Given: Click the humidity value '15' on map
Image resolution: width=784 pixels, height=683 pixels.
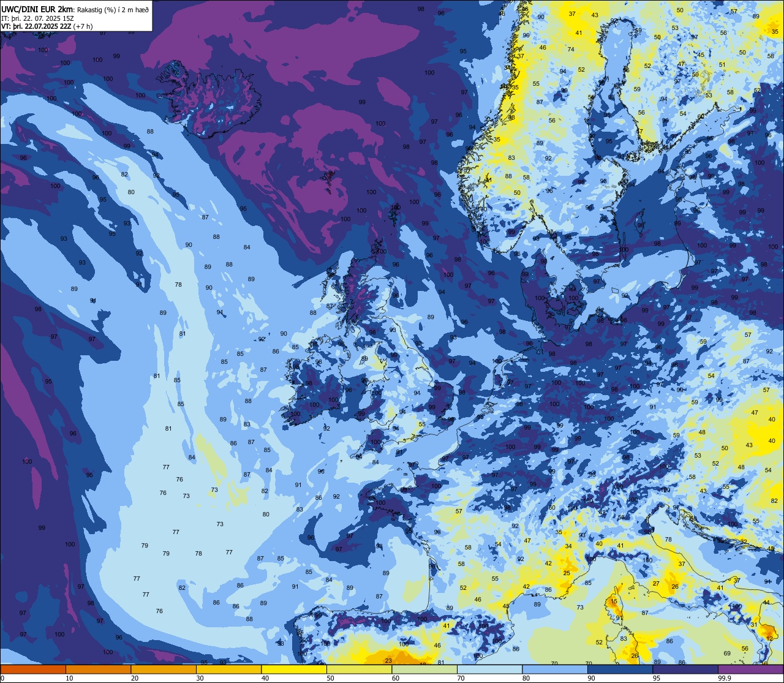Looking at the screenshot, I should pos(614,602).
